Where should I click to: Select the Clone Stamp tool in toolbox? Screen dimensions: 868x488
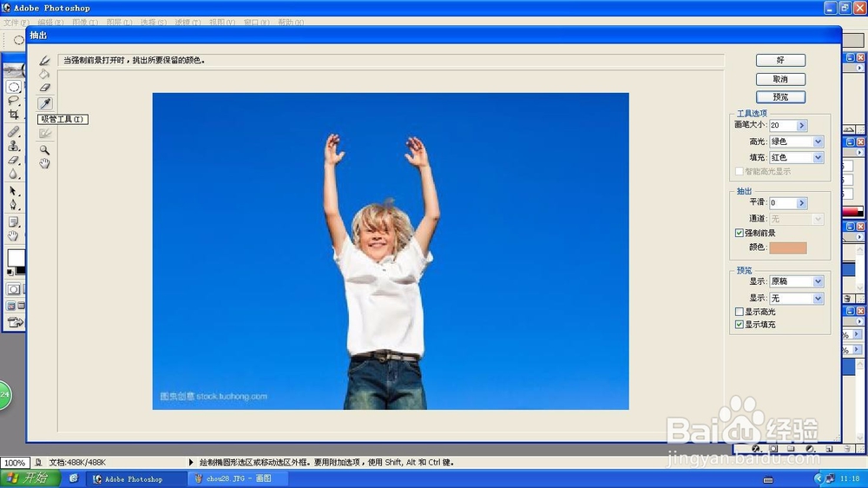pyautogui.click(x=14, y=146)
